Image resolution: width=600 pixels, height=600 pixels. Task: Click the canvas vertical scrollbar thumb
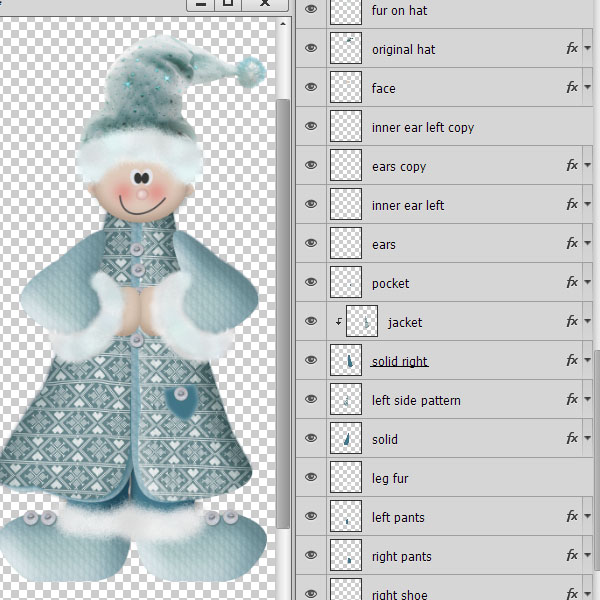pyautogui.click(x=283, y=314)
